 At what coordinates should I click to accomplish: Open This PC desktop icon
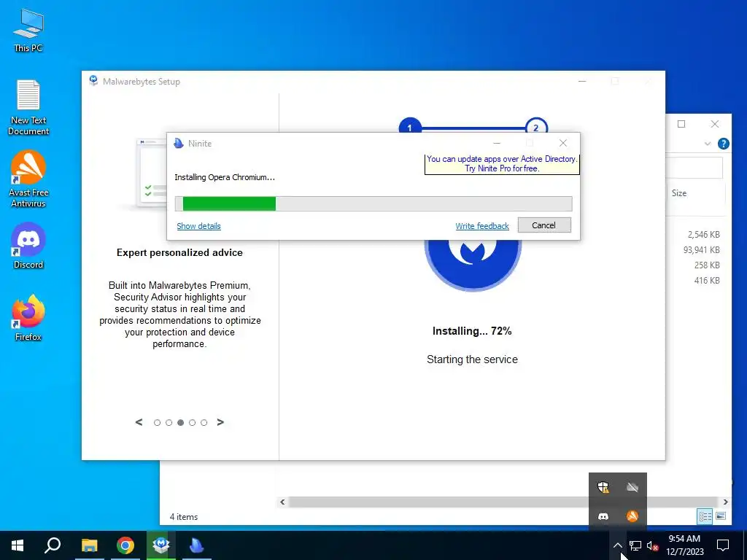28,31
